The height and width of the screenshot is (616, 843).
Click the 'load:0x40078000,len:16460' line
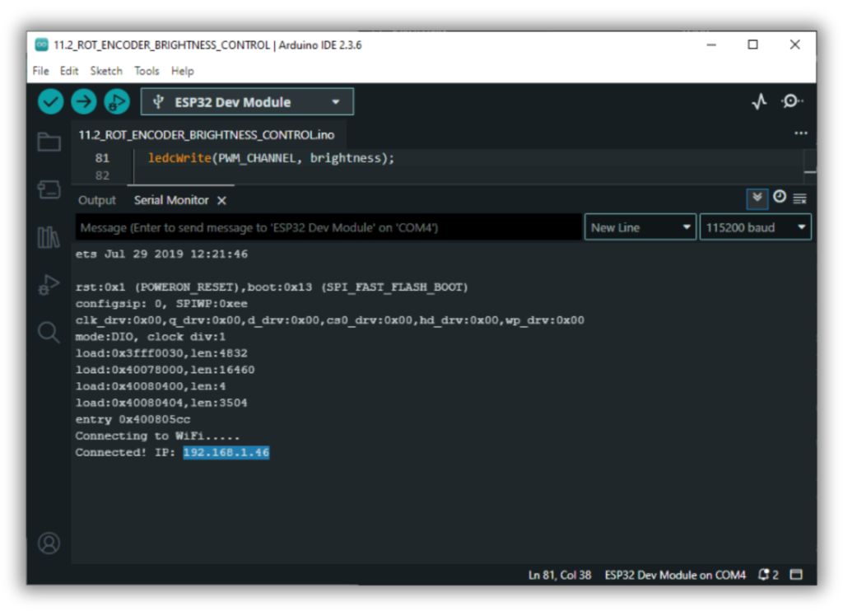pos(165,370)
